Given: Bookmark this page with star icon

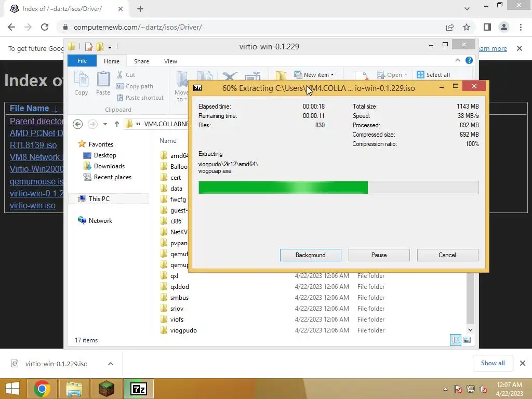Looking at the screenshot, I should point(467,27).
